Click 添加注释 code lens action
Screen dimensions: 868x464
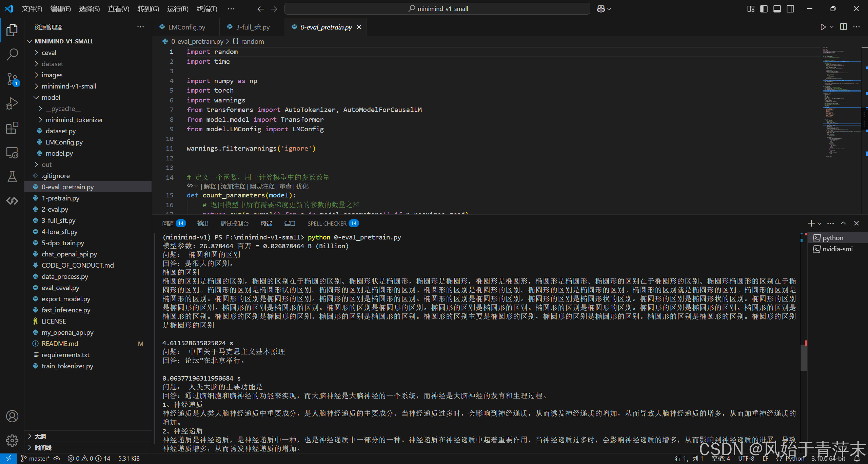coord(233,187)
